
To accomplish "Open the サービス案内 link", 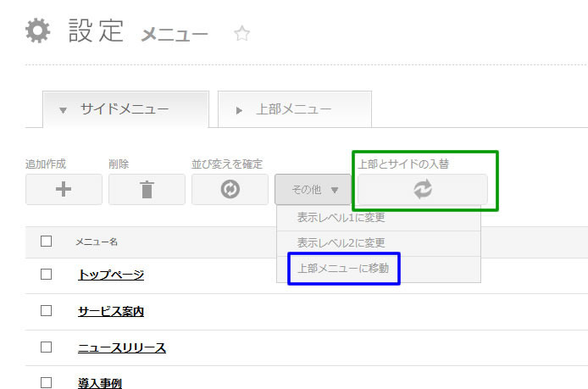I will click(110, 311).
